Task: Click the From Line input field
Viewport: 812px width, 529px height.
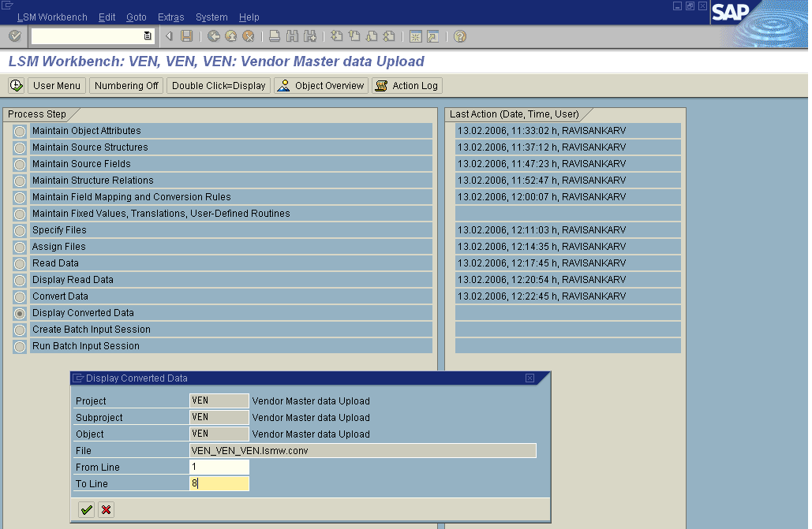Action: coord(219,468)
